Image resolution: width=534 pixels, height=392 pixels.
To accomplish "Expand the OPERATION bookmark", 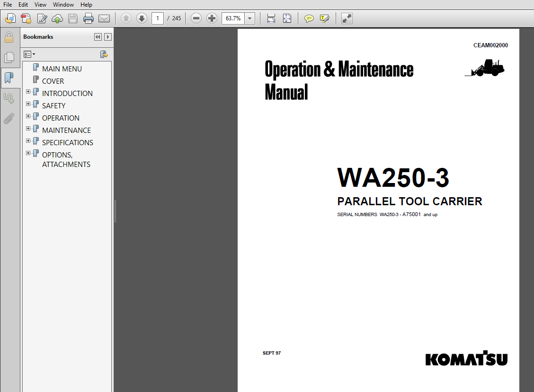I will click(28, 116).
